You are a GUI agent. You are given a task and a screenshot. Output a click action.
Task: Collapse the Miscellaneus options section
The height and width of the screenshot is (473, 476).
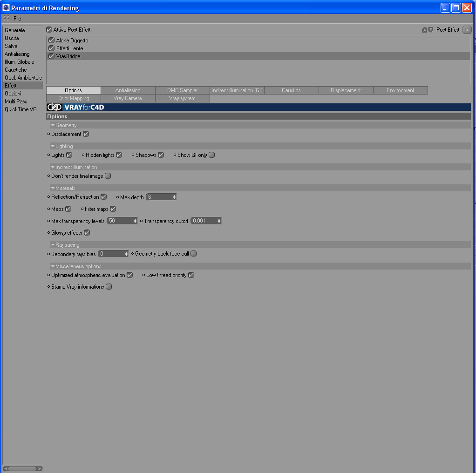53,266
